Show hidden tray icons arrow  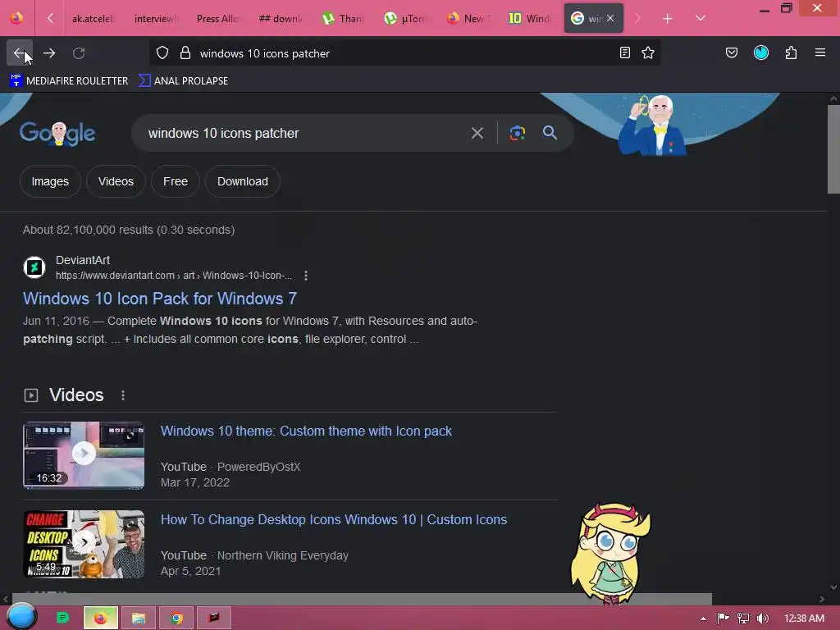703,619
